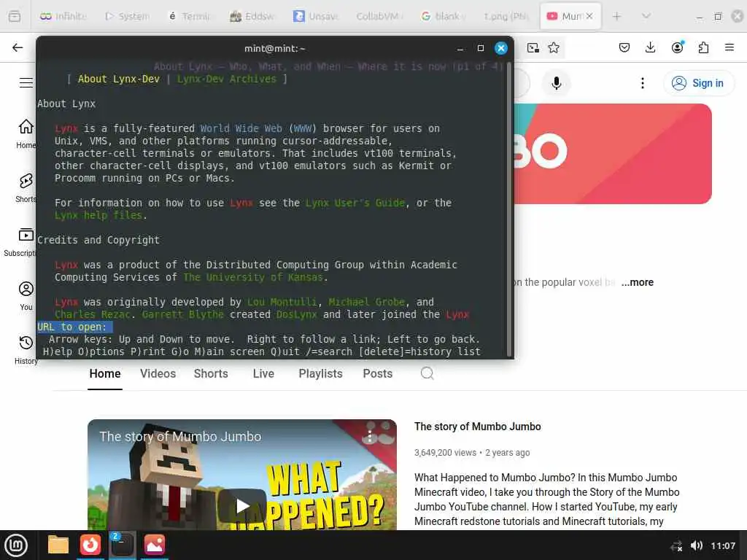Switch to t.png browser tab

506,16
